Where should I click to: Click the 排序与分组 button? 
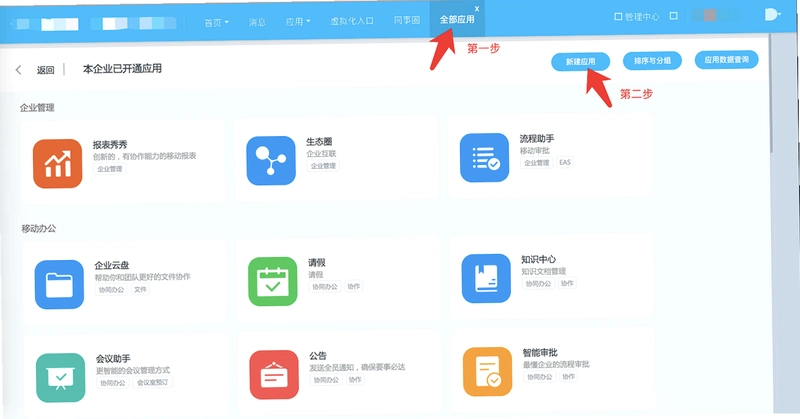(x=653, y=61)
